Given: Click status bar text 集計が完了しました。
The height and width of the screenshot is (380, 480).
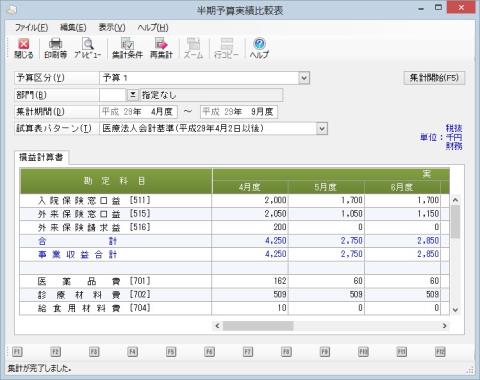Looking at the screenshot, I should click(x=39, y=368).
